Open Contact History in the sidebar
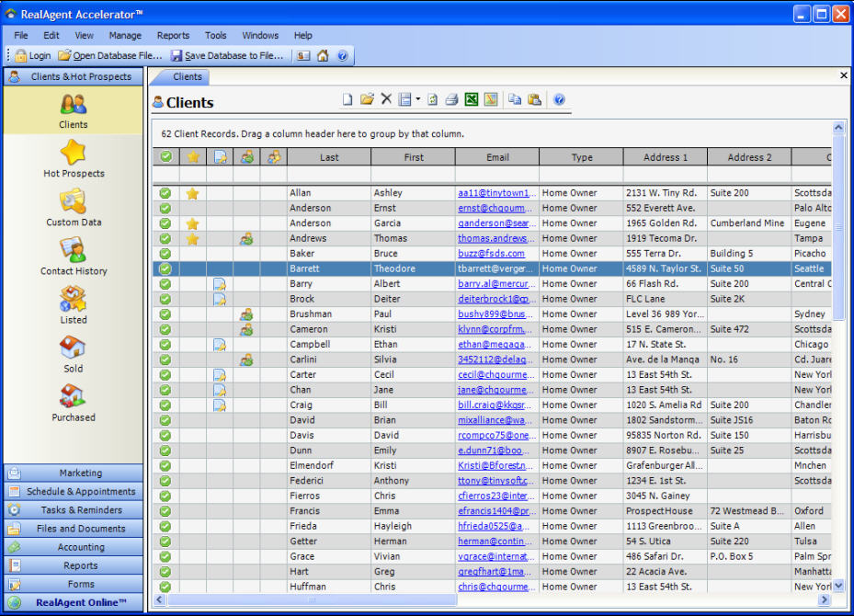The width and height of the screenshot is (854, 616). (74, 257)
